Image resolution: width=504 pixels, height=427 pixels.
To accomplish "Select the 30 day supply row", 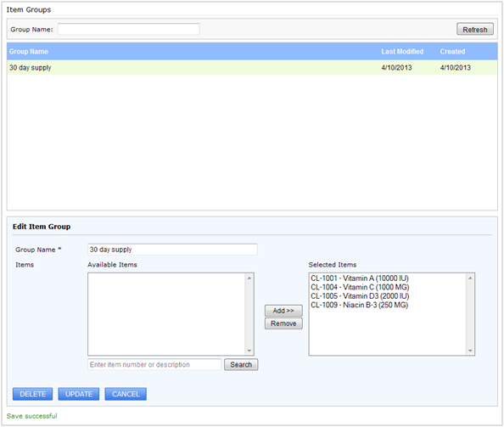I will pos(252,68).
